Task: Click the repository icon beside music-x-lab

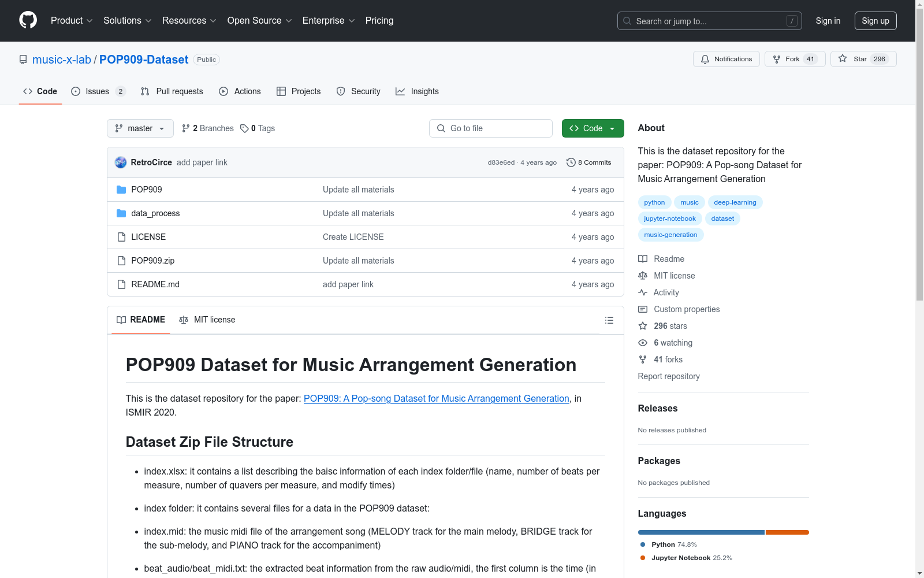Action: pos(23,60)
